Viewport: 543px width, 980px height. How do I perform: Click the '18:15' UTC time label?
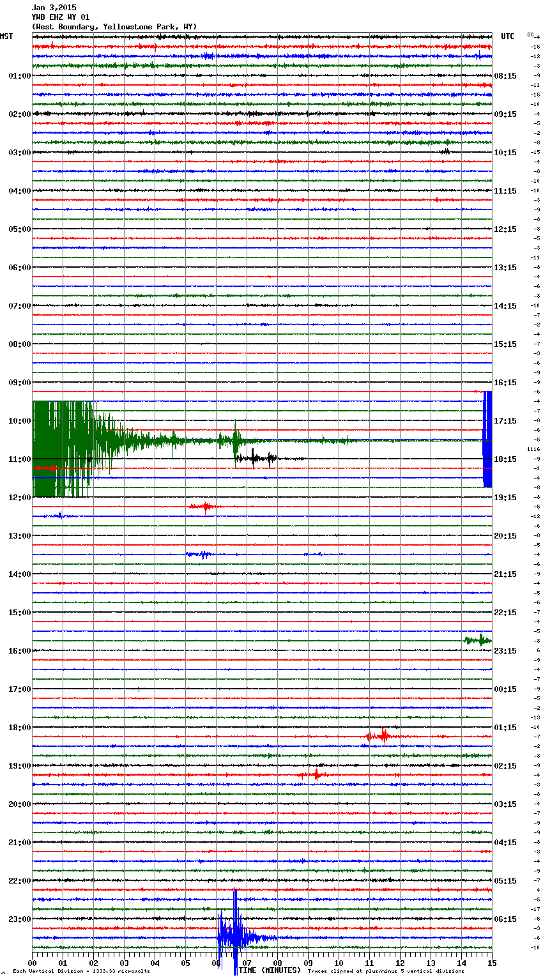(505, 459)
